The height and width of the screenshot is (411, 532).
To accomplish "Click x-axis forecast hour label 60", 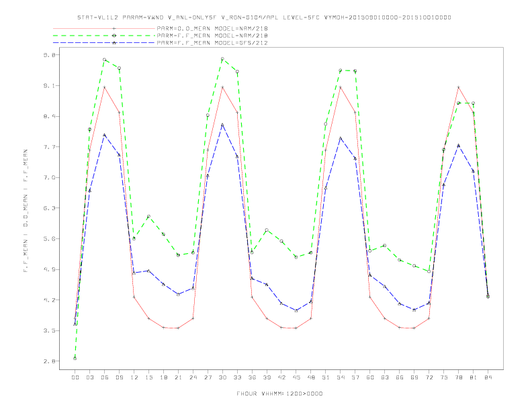I will point(370,377).
